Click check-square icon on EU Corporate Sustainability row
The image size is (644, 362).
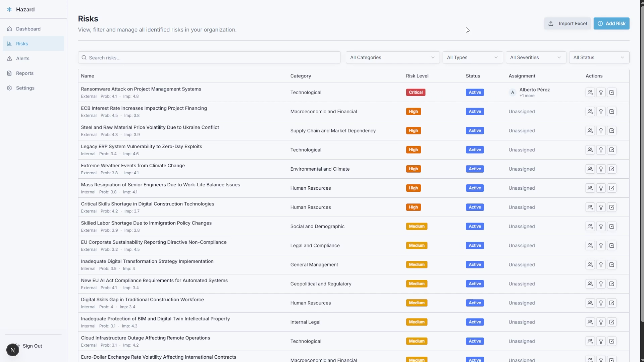(x=612, y=246)
